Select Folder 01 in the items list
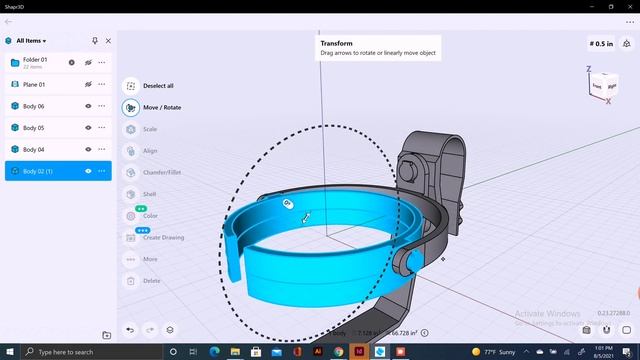This screenshot has height=360, width=640. 58,62
